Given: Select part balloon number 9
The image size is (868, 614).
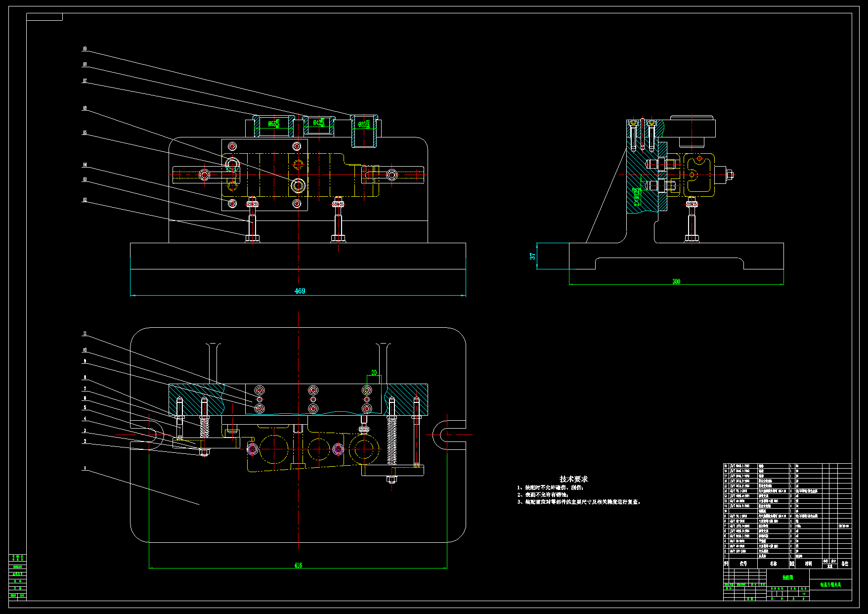Looking at the screenshot, I should 85,361.
